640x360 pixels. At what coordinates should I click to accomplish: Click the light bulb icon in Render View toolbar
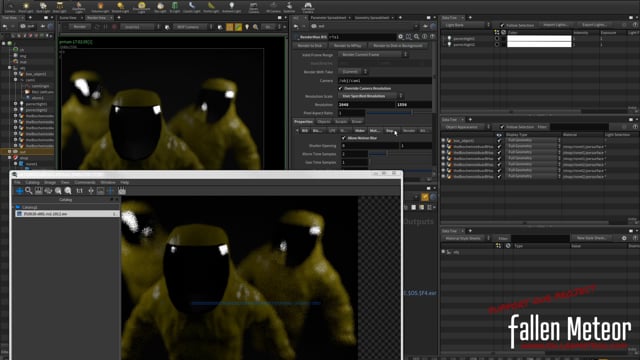pyautogui.click(x=247, y=27)
